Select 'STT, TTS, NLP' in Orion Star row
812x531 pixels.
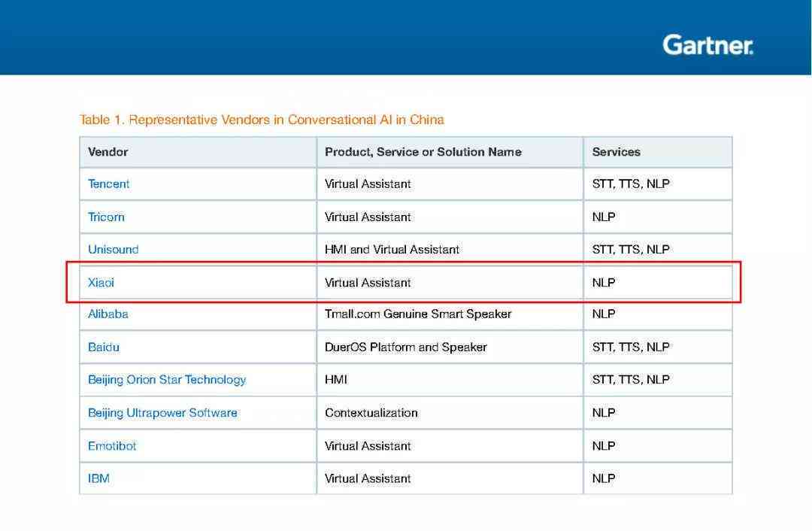[x=631, y=380]
